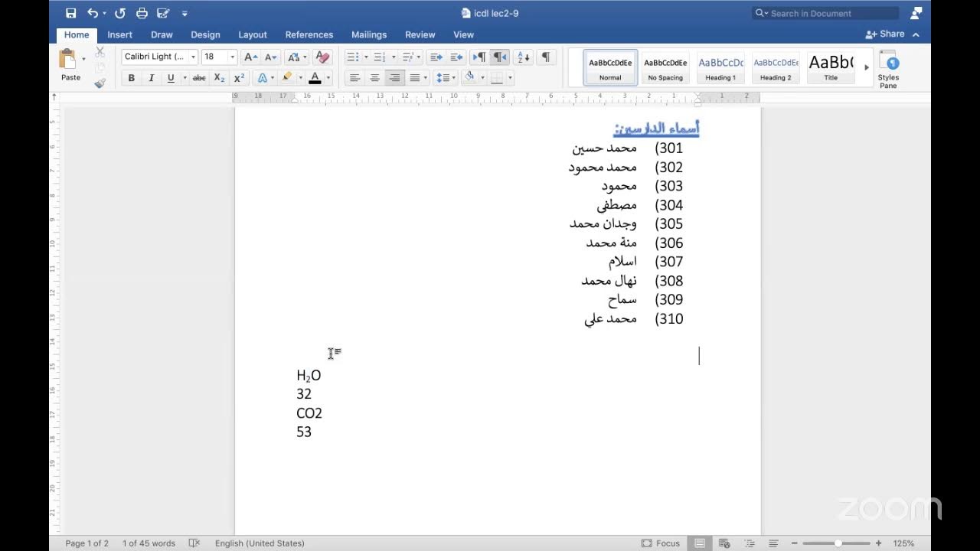980x551 pixels.
Task: Switch to the Draw tab
Action: point(162,34)
